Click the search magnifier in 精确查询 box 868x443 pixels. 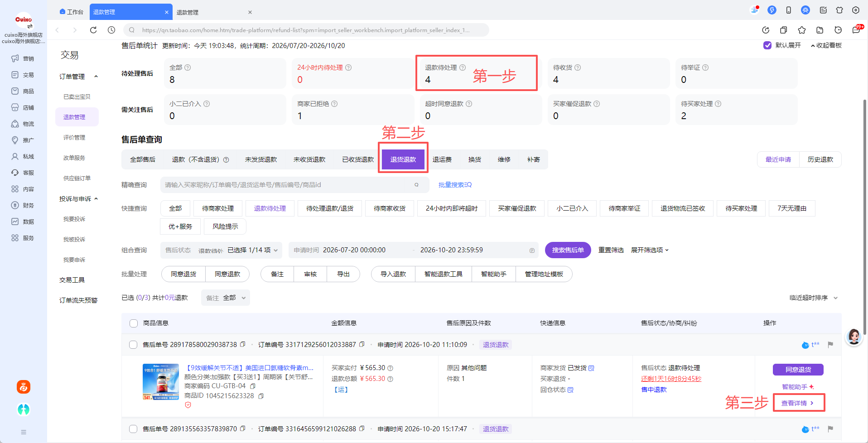point(416,185)
